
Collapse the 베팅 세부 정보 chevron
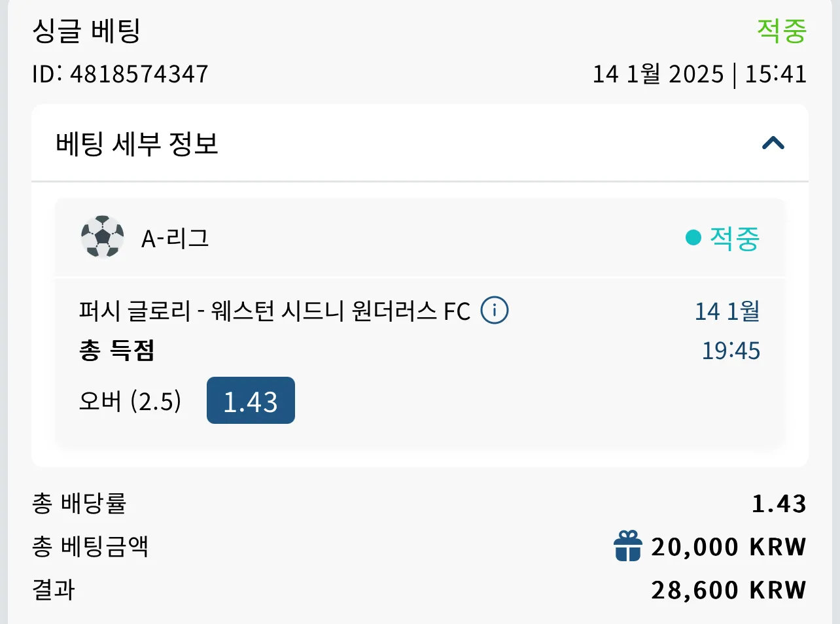[x=773, y=143]
